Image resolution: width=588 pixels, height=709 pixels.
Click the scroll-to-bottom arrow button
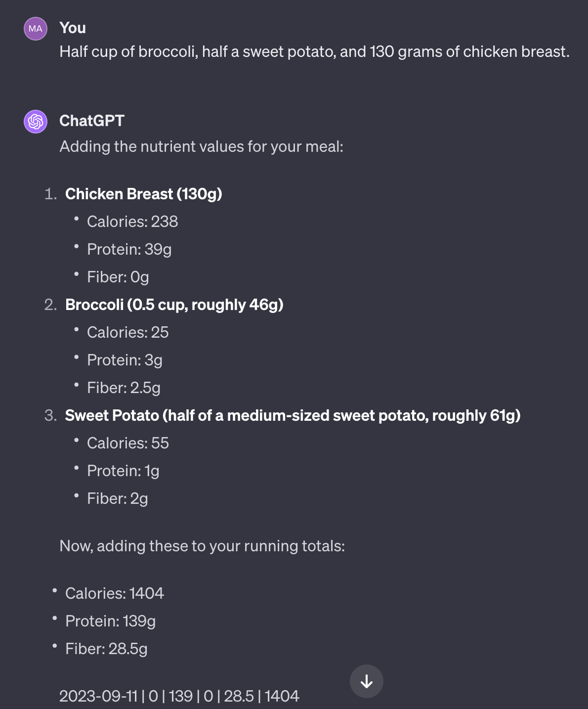pyautogui.click(x=366, y=681)
